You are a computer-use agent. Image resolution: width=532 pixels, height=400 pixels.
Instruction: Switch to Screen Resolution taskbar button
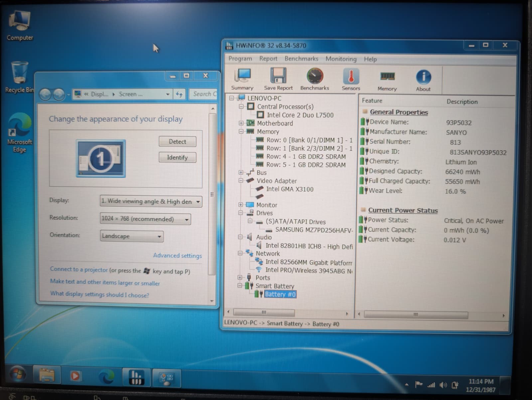coord(166,378)
